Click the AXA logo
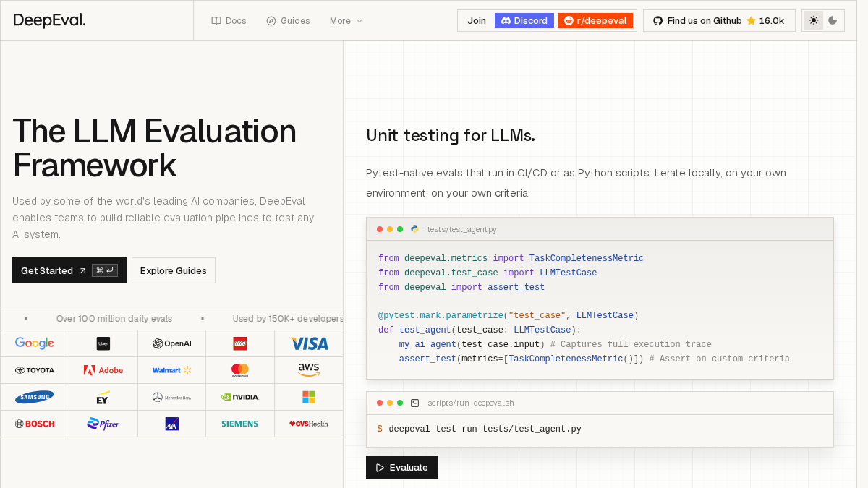868x488 pixels. 171,424
